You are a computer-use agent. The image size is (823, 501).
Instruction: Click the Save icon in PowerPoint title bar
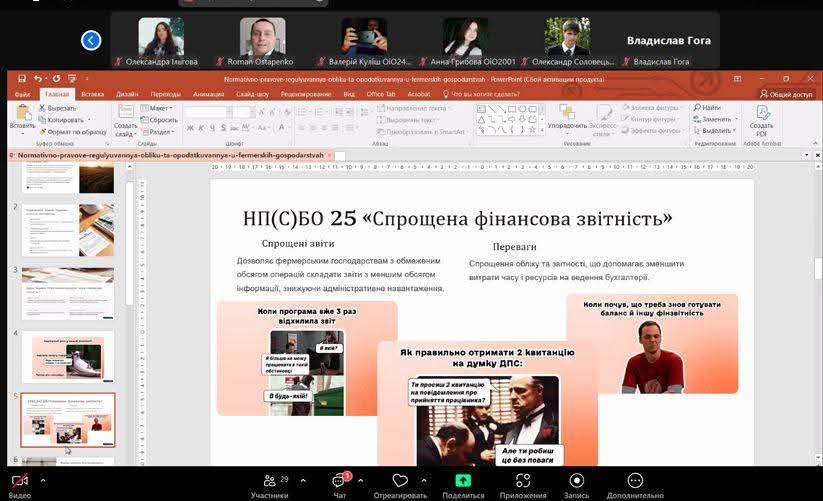coord(22,79)
